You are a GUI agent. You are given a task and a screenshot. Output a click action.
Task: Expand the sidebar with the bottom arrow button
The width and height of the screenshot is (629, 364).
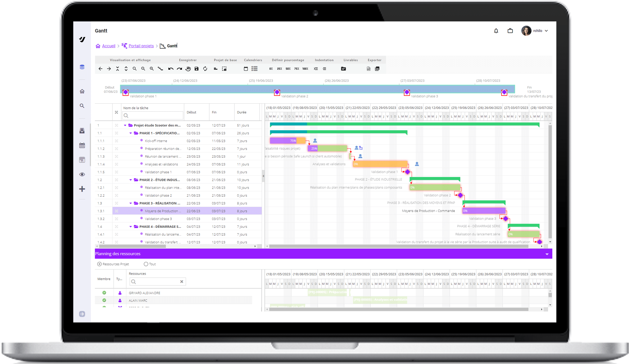tap(82, 314)
